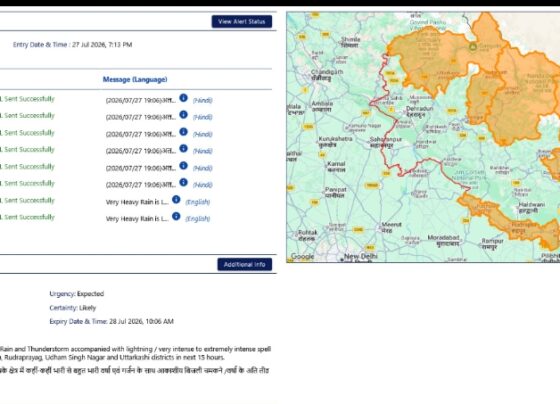560x404 pixels.
Task: Open info icon for first English message
Action: coord(176,200)
